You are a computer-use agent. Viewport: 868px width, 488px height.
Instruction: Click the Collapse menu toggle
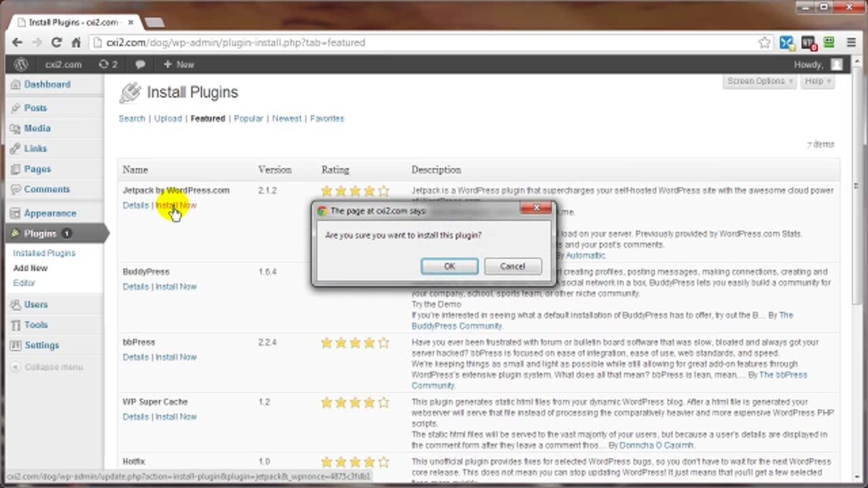pos(47,367)
